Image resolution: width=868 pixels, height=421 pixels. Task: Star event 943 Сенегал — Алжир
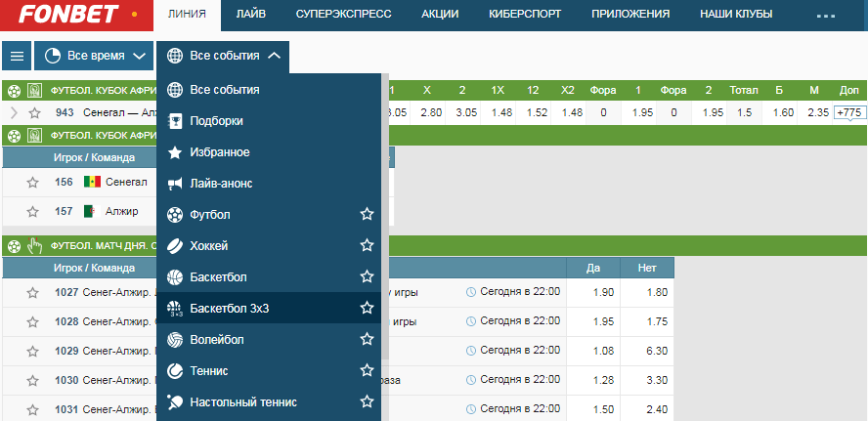[x=35, y=113]
